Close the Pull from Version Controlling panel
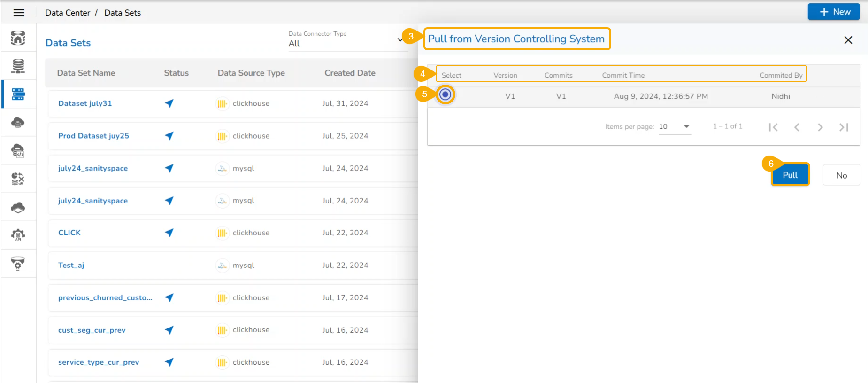The image size is (868, 383). (x=848, y=40)
